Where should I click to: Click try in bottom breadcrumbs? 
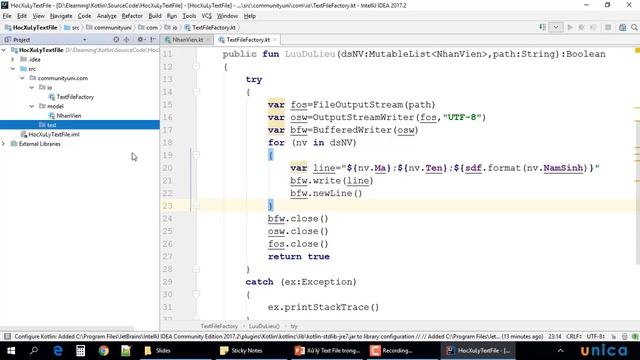click(x=294, y=326)
